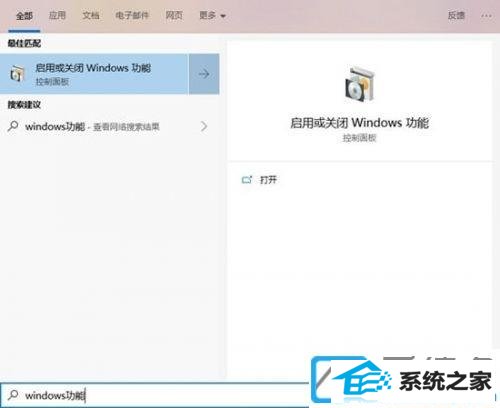Screen dimensions: 500x408
Task: Switch to the 全部 tab
Action: [x=24, y=16]
